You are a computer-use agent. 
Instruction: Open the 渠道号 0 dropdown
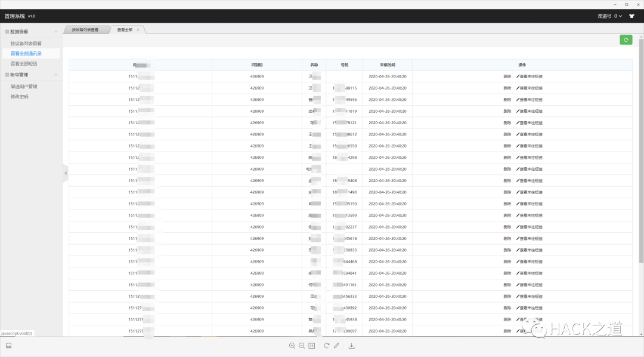pos(610,16)
